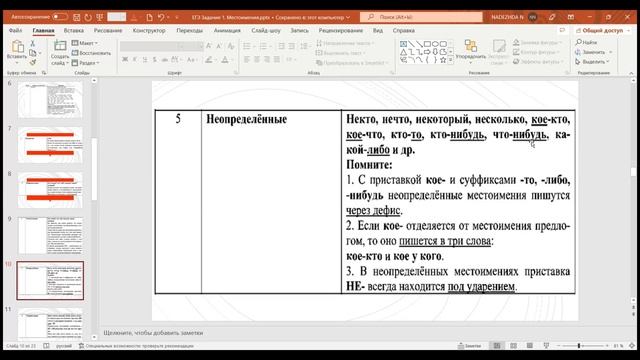Open the Макет layout dropdown
640x360 pixels.
tap(85, 43)
